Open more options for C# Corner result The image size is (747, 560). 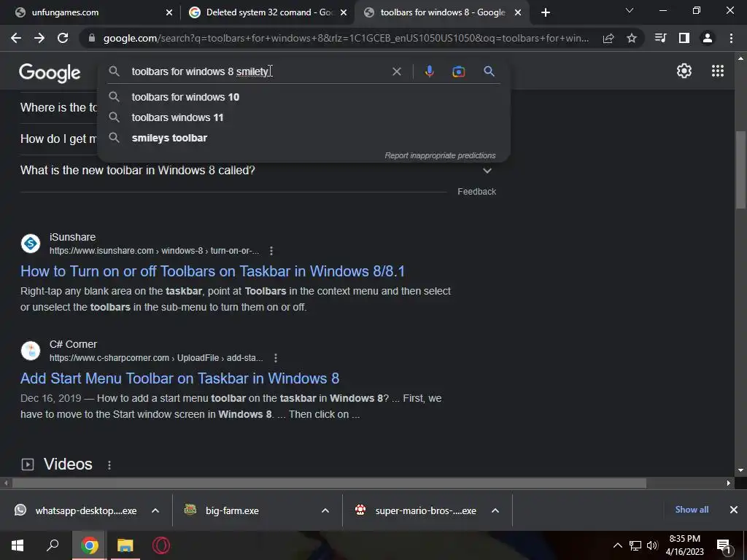tap(275, 357)
